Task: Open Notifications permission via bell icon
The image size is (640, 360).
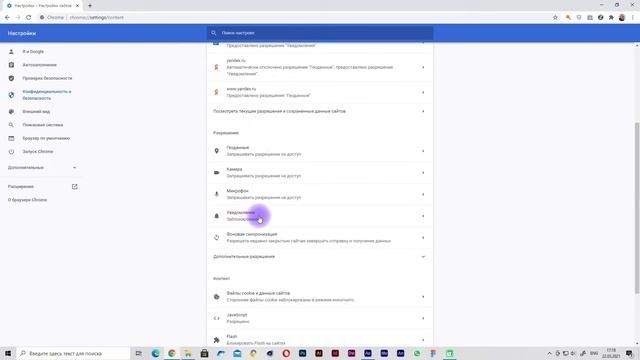Action: pyautogui.click(x=217, y=216)
